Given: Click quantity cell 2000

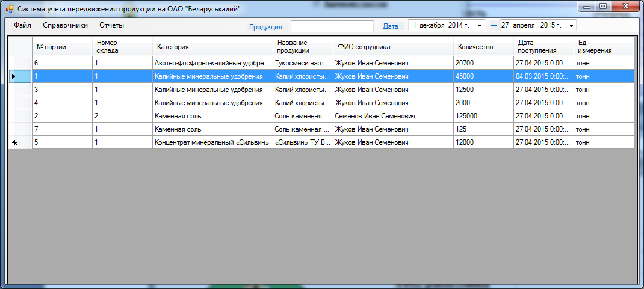Looking at the screenshot, I should pyautogui.click(x=483, y=103).
